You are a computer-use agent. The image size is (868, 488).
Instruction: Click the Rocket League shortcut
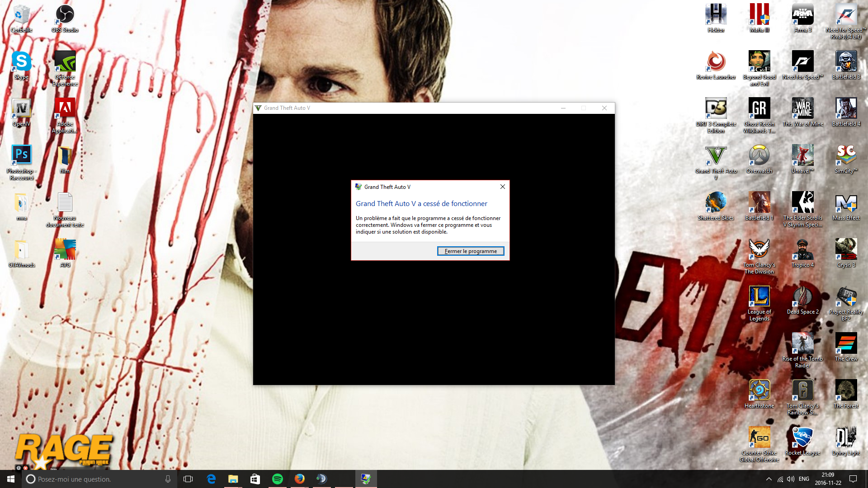(x=802, y=441)
